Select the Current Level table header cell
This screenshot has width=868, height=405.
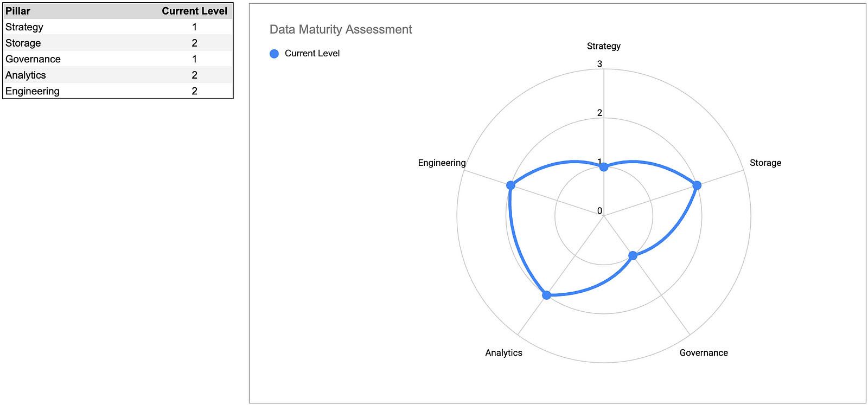[194, 11]
